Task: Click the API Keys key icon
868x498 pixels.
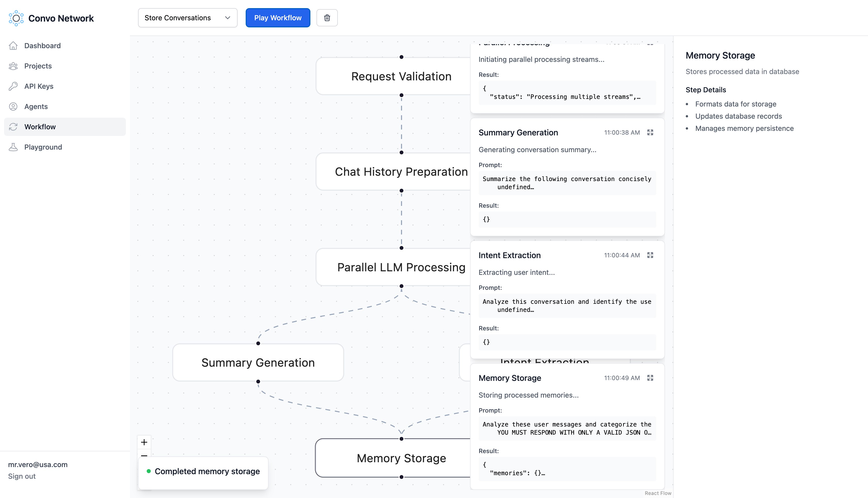Action: 13,86
